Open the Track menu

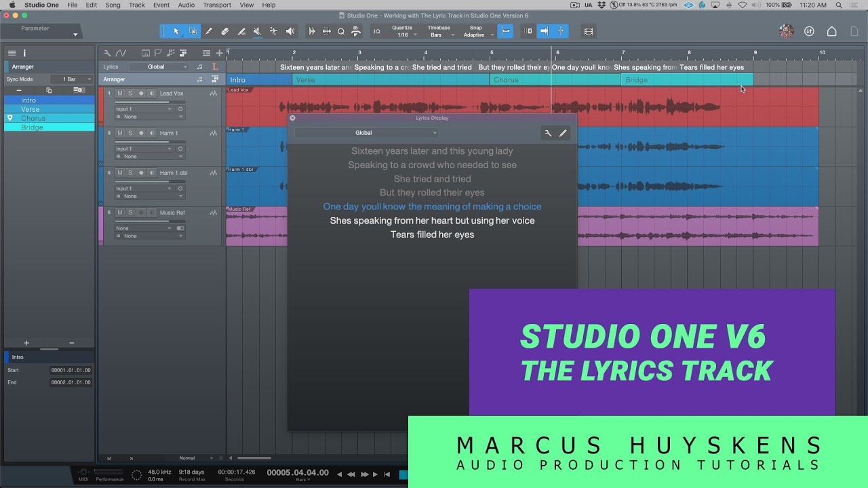pos(137,5)
